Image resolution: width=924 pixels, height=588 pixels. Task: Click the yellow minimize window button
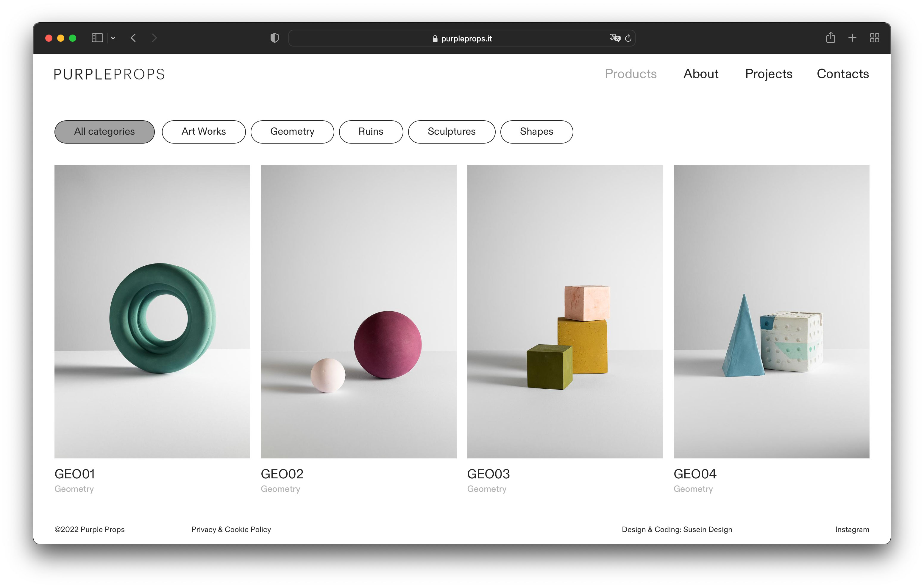[61, 38]
